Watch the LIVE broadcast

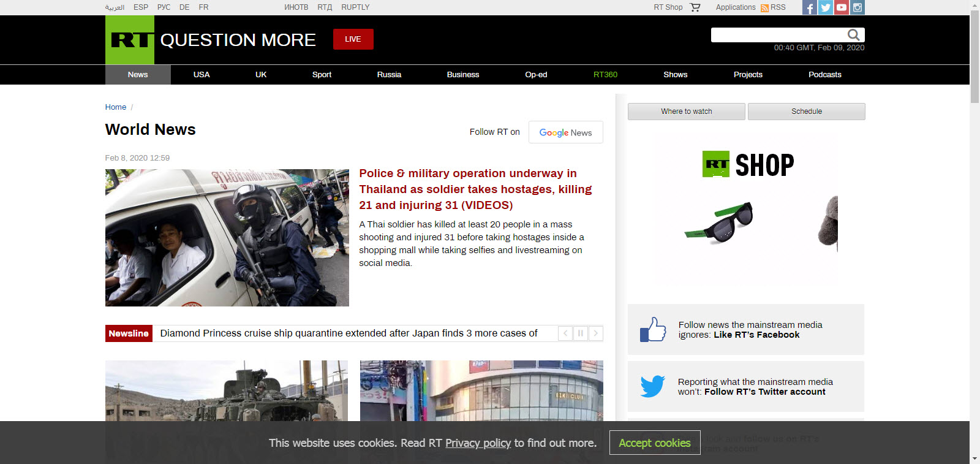pyautogui.click(x=353, y=39)
